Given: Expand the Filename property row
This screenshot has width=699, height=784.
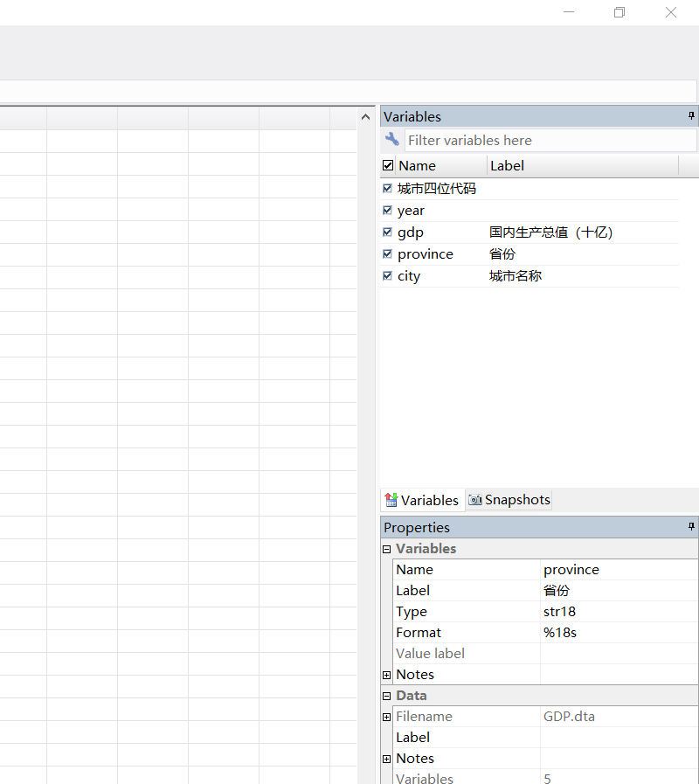Looking at the screenshot, I should point(387,717).
